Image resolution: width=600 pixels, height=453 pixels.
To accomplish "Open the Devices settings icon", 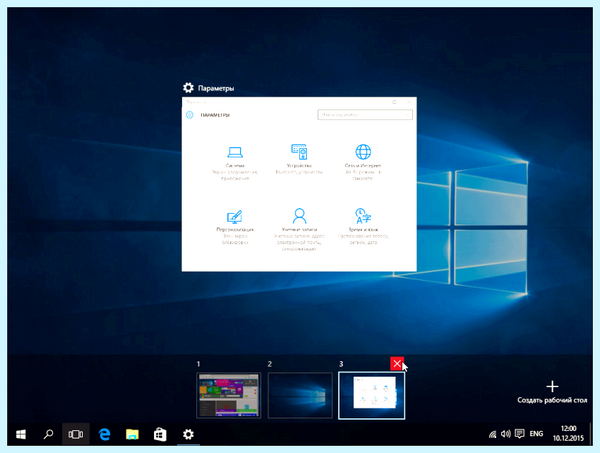I will click(x=299, y=152).
